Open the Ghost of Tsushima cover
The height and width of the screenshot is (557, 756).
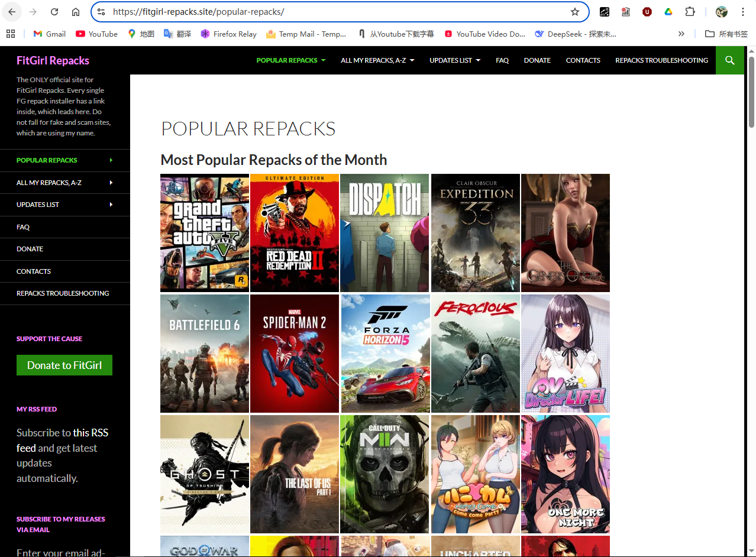[205, 474]
